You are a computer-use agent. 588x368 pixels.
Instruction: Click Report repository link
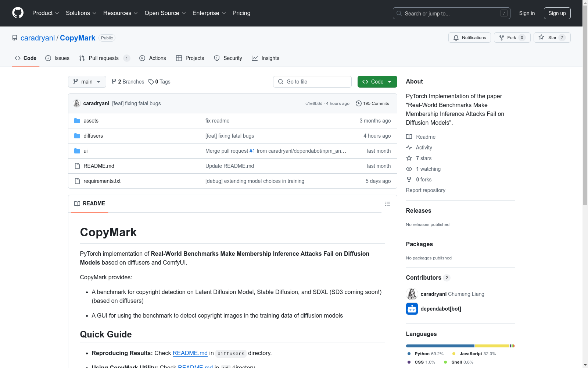426,190
